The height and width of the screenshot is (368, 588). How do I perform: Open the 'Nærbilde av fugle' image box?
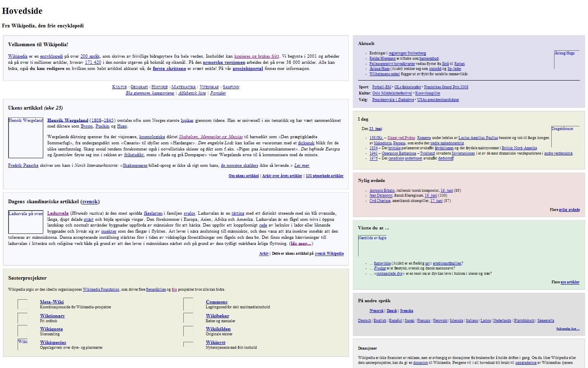point(372,246)
